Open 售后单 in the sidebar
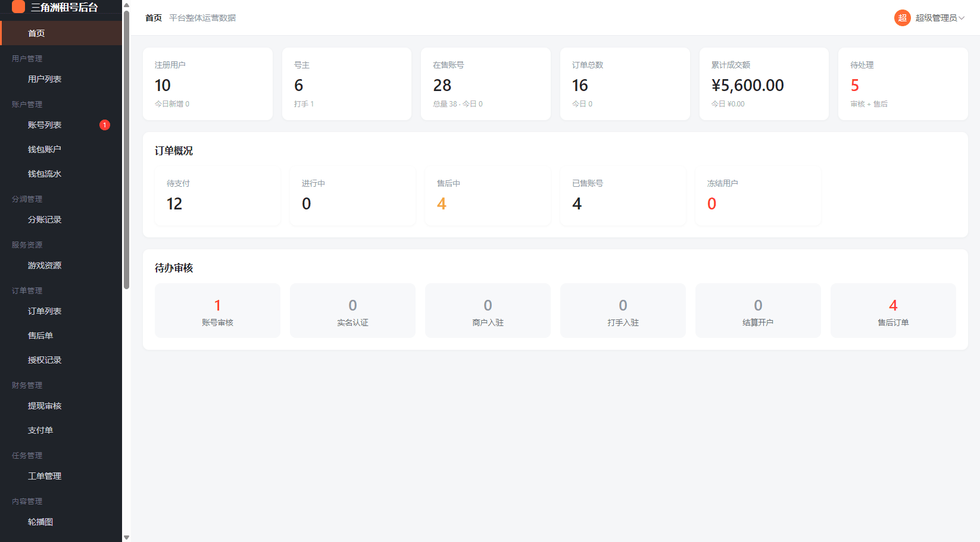The height and width of the screenshot is (542, 980). (x=61, y=336)
